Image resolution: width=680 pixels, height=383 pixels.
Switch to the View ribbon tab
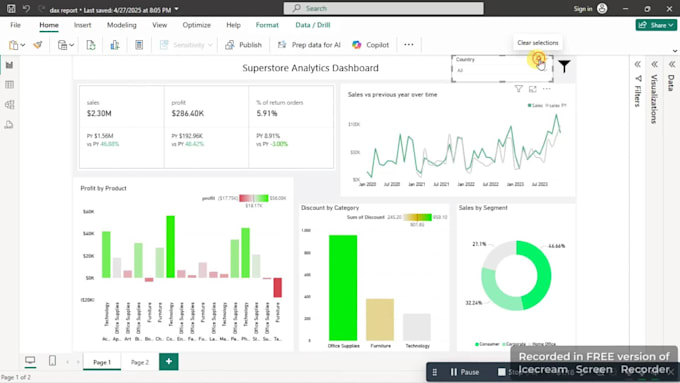click(159, 25)
